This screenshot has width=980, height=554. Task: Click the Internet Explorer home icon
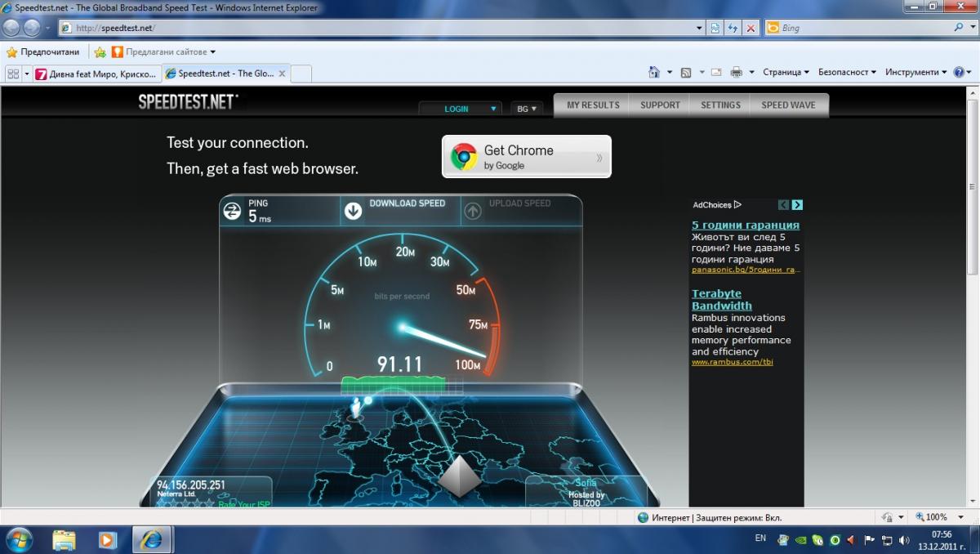653,72
